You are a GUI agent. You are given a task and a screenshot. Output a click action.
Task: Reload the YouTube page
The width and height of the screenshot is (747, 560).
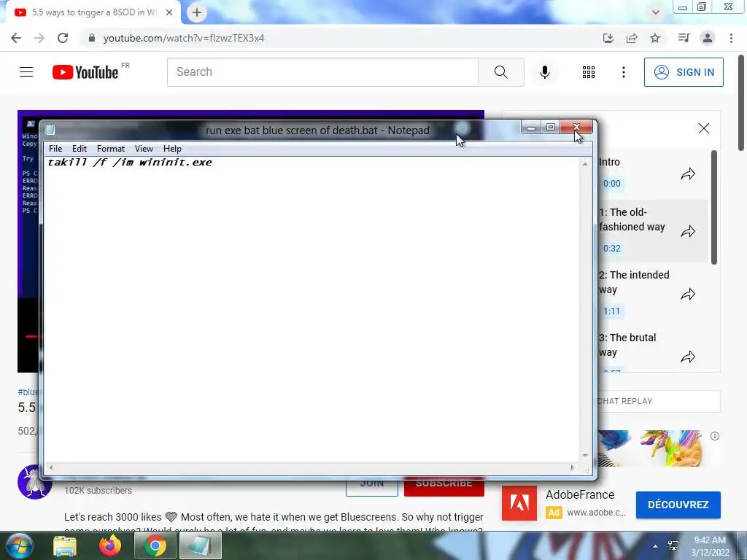pos(63,38)
